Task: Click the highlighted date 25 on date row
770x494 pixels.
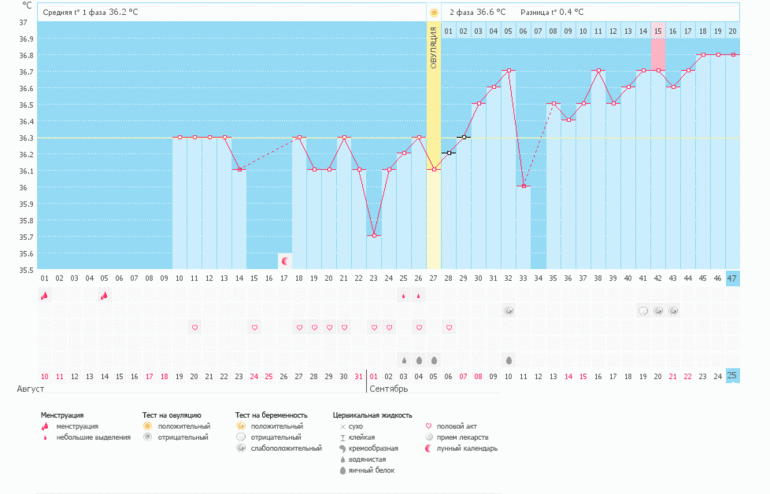Action: 732,375
